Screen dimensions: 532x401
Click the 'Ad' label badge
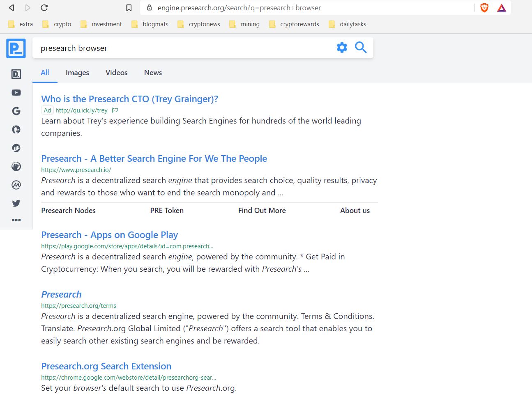click(x=47, y=110)
